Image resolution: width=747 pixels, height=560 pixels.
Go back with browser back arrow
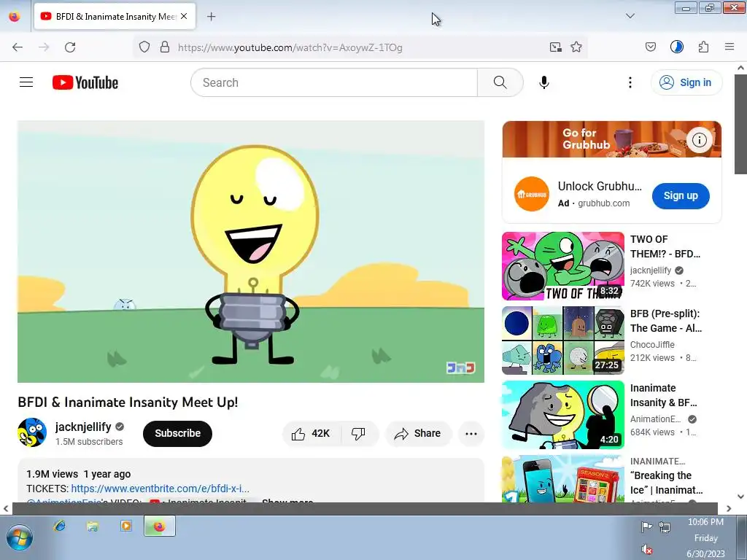18,47
